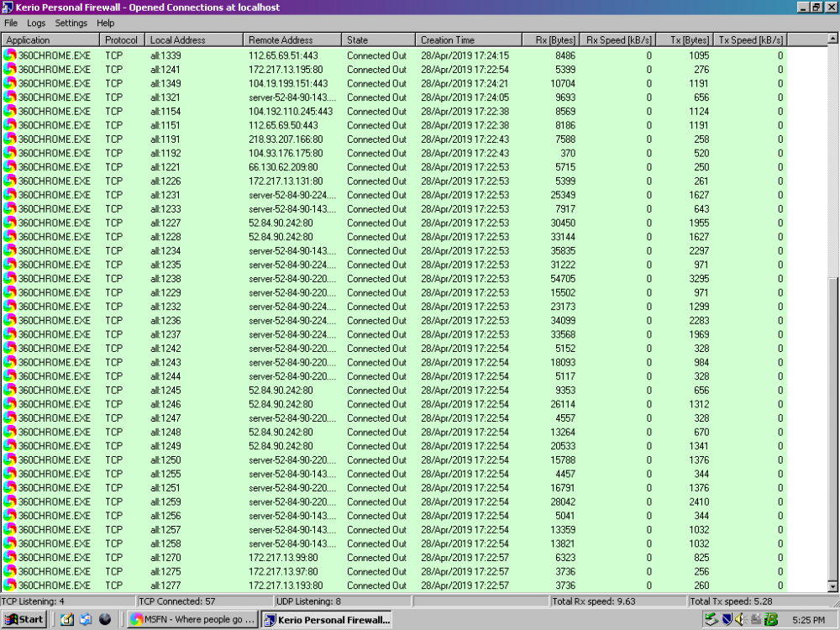Screen dimensions: 840x630
Task: Click the Kerio shield icon in system tray
Action: [727, 620]
